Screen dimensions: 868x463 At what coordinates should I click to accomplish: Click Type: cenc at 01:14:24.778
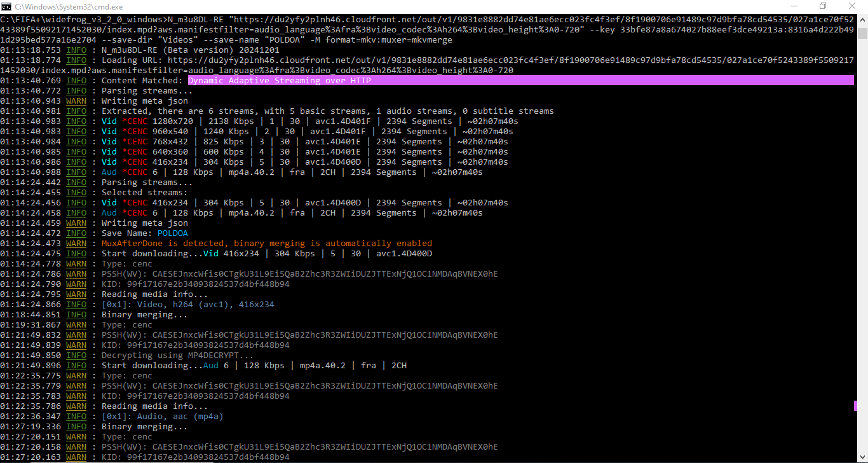(x=127, y=263)
